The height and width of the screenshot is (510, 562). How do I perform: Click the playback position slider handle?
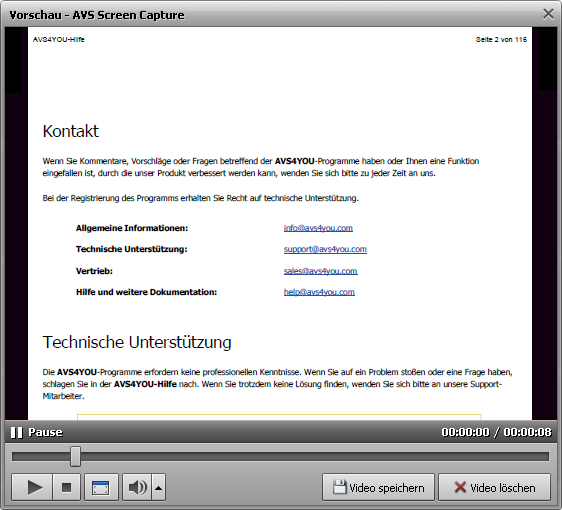(75, 456)
